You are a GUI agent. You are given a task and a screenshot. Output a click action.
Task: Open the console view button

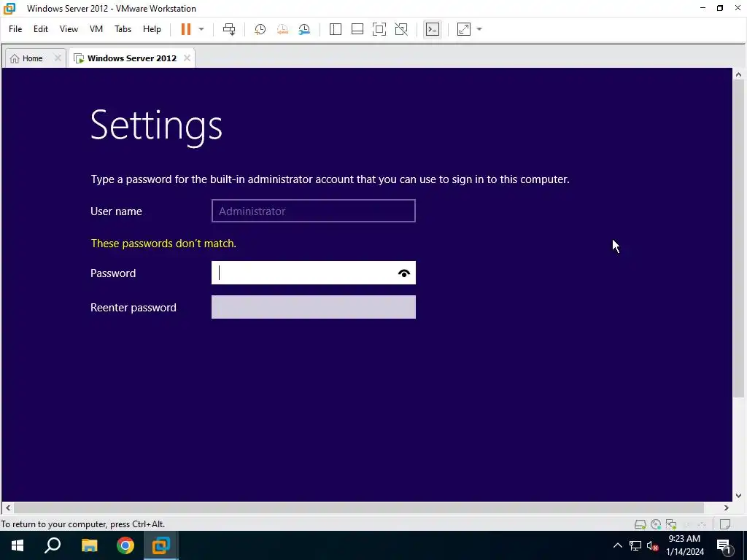[x=432, y=29]
